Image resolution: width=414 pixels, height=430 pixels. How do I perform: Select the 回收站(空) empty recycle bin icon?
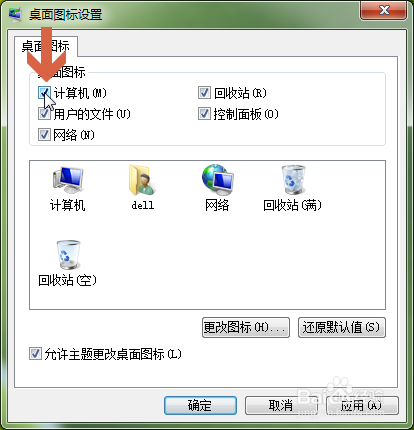68,255
